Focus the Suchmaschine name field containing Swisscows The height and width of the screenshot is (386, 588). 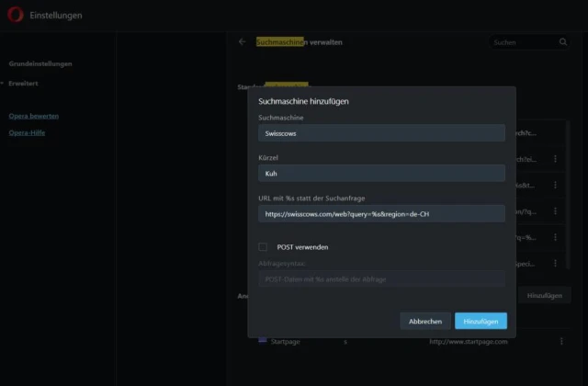click(381, 133)
